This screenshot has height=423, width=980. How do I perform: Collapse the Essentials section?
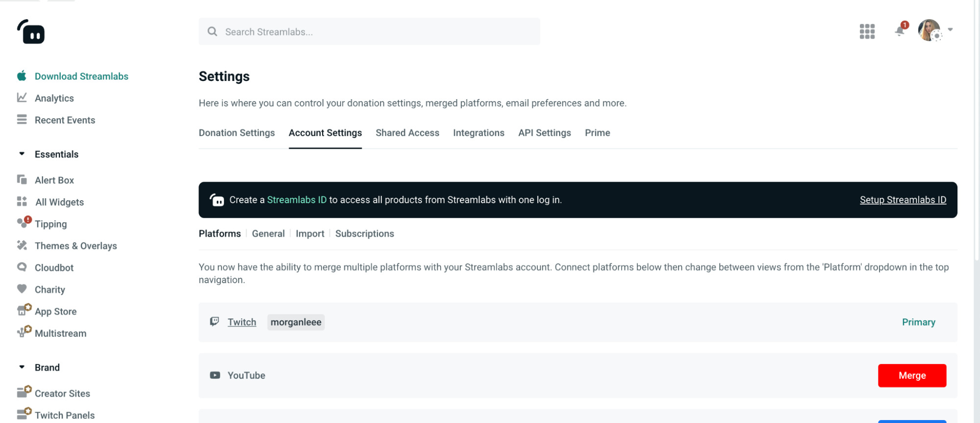coord(22,154)
